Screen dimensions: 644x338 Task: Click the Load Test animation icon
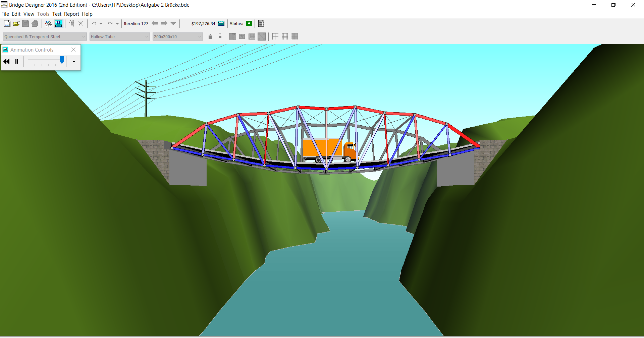pyautogui.click(x=58, y=23)
